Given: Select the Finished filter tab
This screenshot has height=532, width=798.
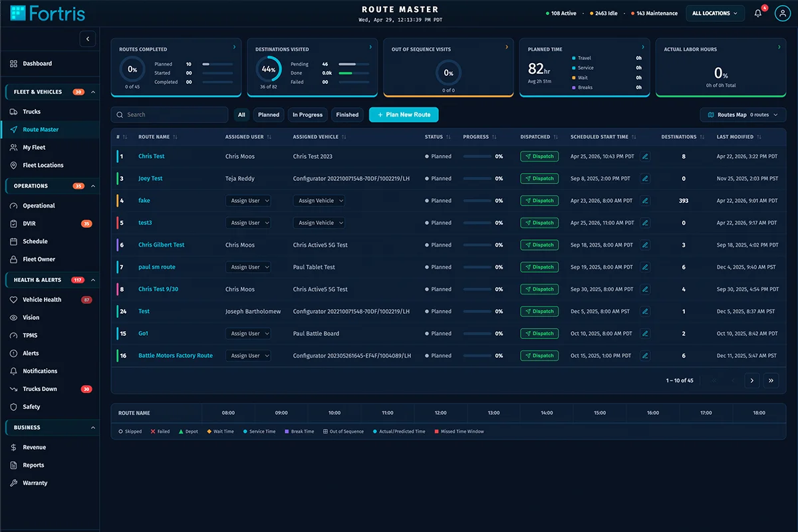Looking at the screenshot, I should point(347,114).
